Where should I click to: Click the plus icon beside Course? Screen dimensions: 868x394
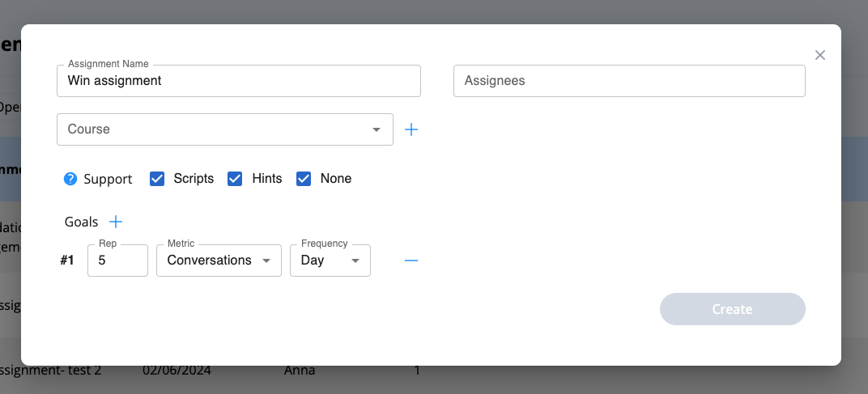(x=411, y=129)
